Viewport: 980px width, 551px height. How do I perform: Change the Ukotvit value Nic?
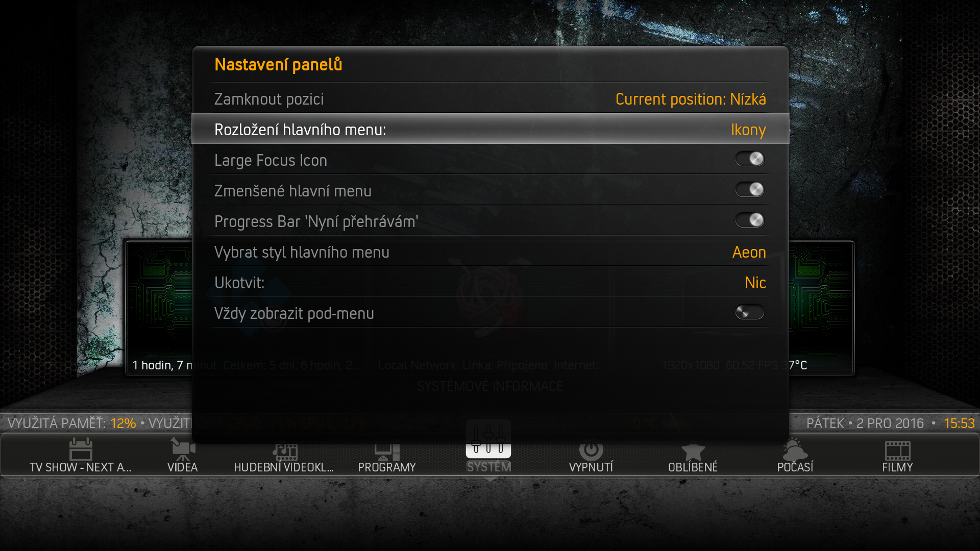click(755, 283)
